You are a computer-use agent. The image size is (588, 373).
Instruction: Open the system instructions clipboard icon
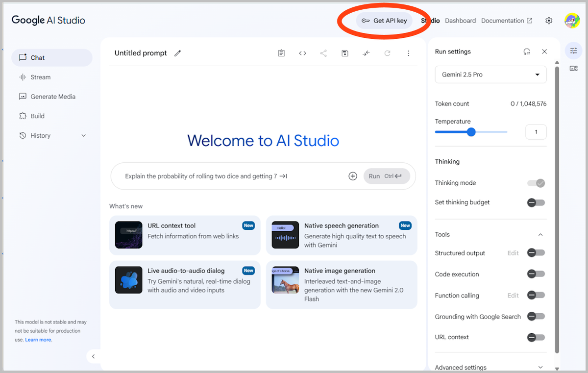pos(281,53)
